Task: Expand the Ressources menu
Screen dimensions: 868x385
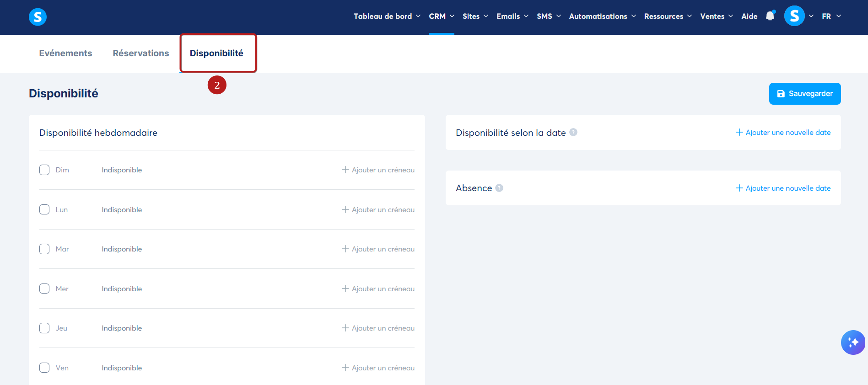Action: pyautogui.click(x=668, y=16)
